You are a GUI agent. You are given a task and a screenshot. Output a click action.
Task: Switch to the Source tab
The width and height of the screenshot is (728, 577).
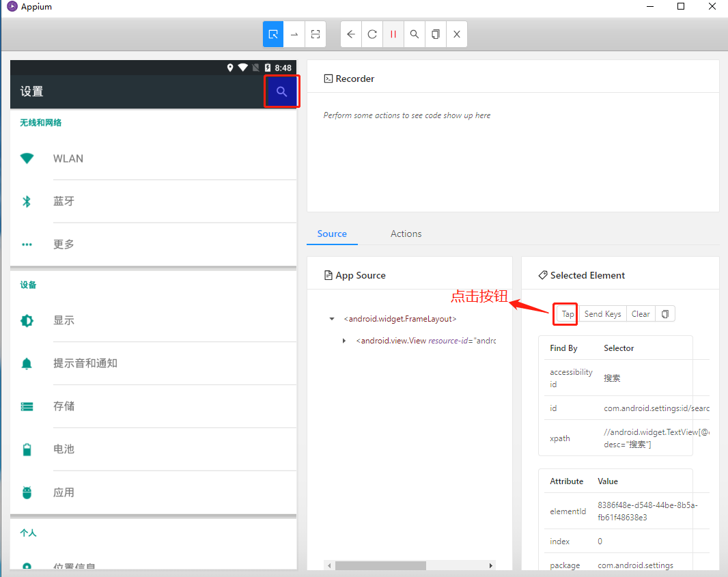point(332,234)
